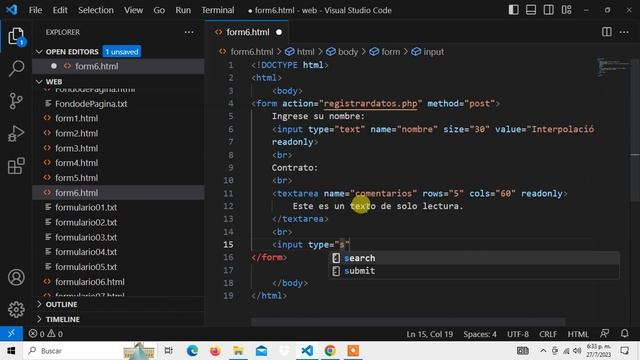The image size is (640, 360).
Task: Open Explorer Views and More Actions ellipsis
Action: point(189,32)
